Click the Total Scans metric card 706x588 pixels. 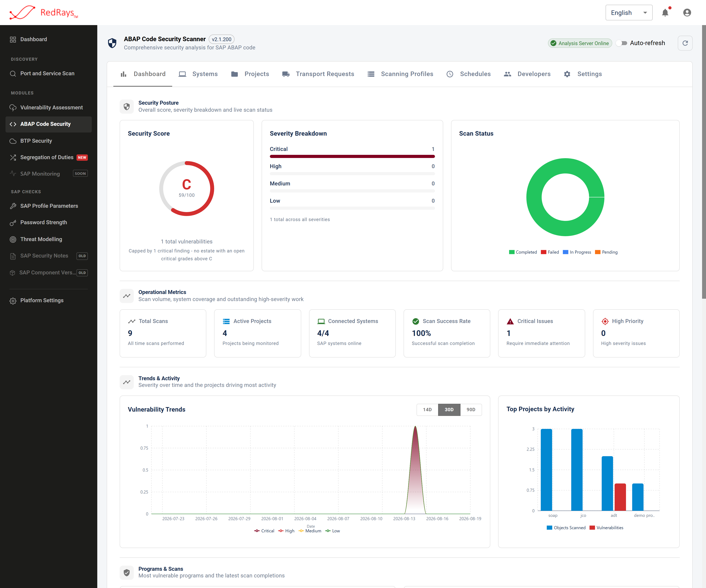click(x=163, y=333)
